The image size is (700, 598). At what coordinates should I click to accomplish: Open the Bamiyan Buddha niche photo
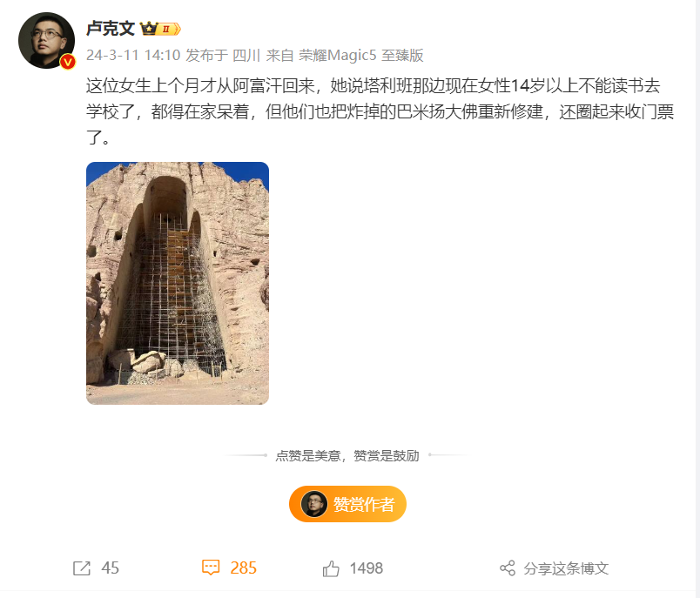click(x=178, y=284)
